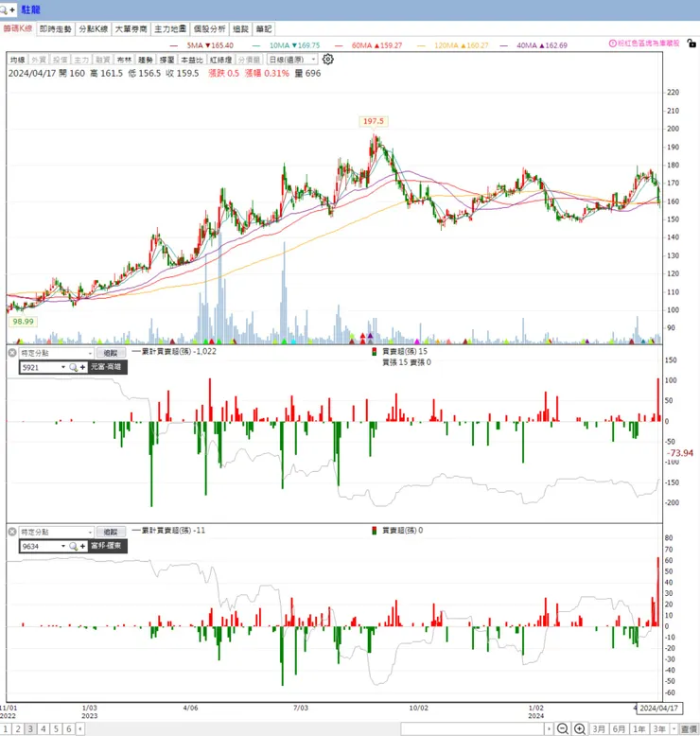Screen dimensions: 700x736
Task: Click the bottom horizontal timeline scrollbar
Action: point(473,729)
